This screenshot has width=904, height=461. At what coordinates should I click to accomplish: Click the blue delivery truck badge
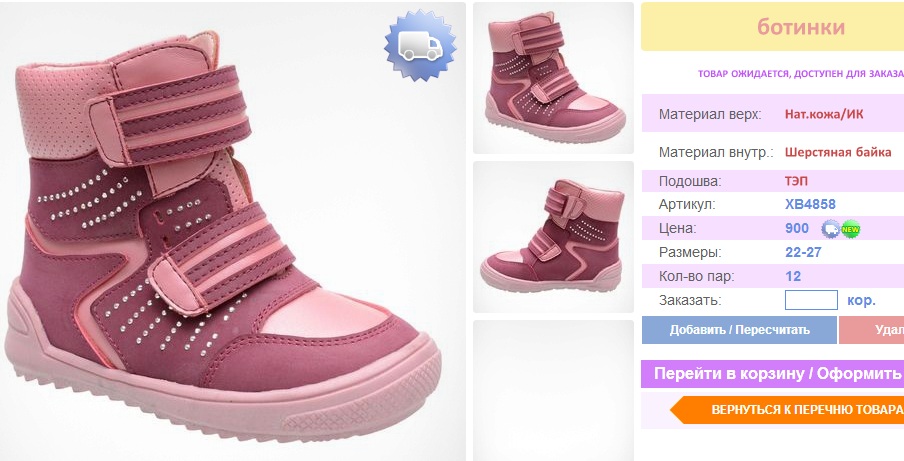click(420, 45)
